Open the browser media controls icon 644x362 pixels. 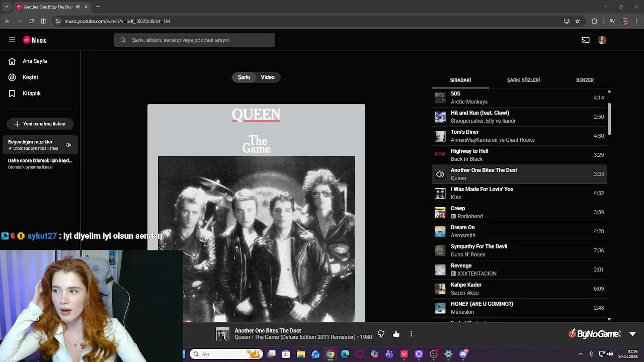click(612, 21)
